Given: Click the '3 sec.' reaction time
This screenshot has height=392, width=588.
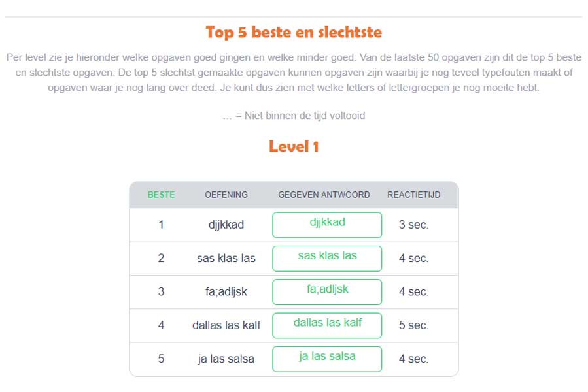Looking at the screenshot, I should pyautogui.click(x=413, y=225).
